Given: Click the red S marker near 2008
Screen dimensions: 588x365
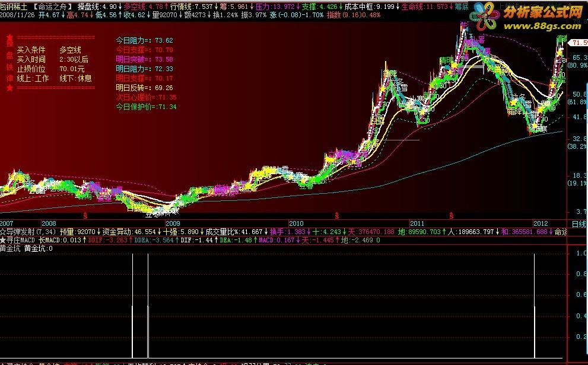Looking at the screenshot, I should [85, 216].
